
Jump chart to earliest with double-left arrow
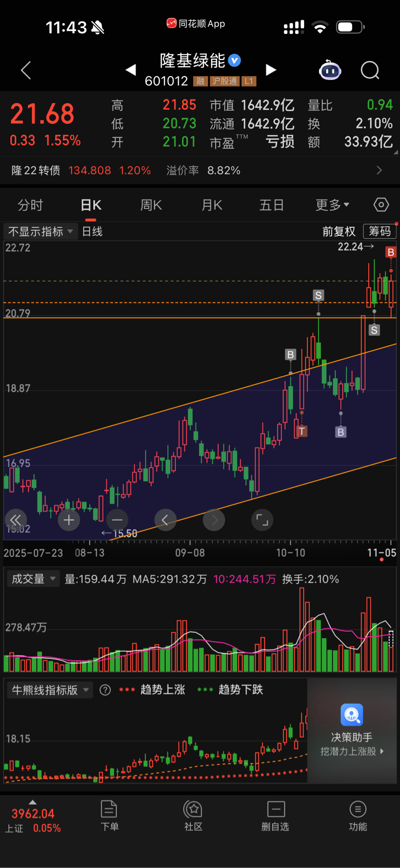(16, 520)
